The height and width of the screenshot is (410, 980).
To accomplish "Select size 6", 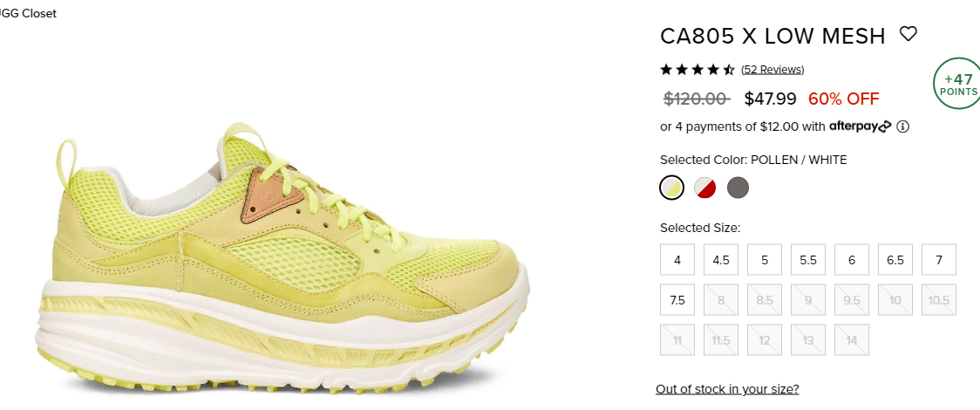I will coord(852,260).
